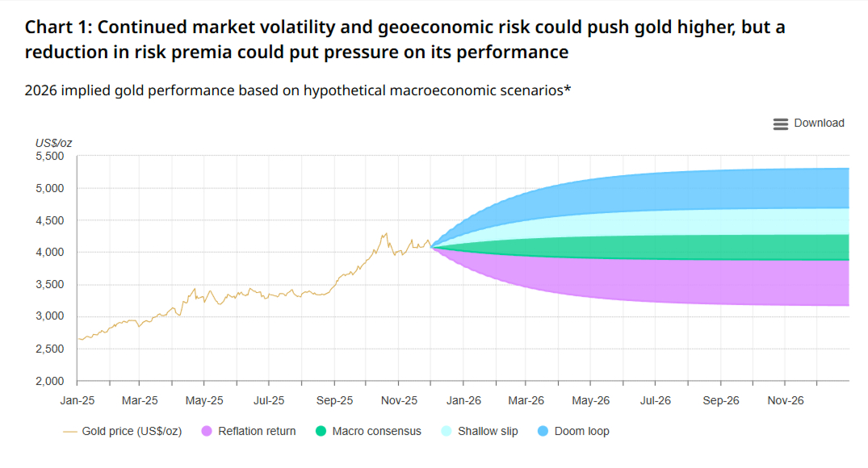This screenshot has width=868, height=468.
Task: Click the blue Doom loop legend dot
Action: pos(543,431)
